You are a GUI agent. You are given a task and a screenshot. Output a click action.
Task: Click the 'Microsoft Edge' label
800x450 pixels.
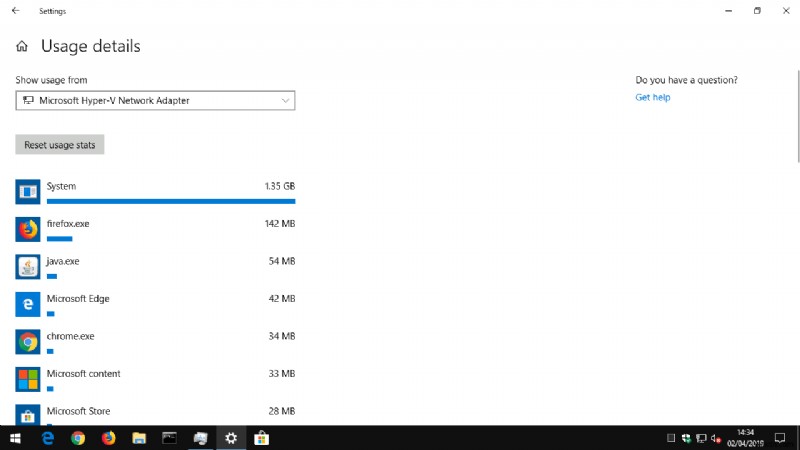click(x=78, y=298)
